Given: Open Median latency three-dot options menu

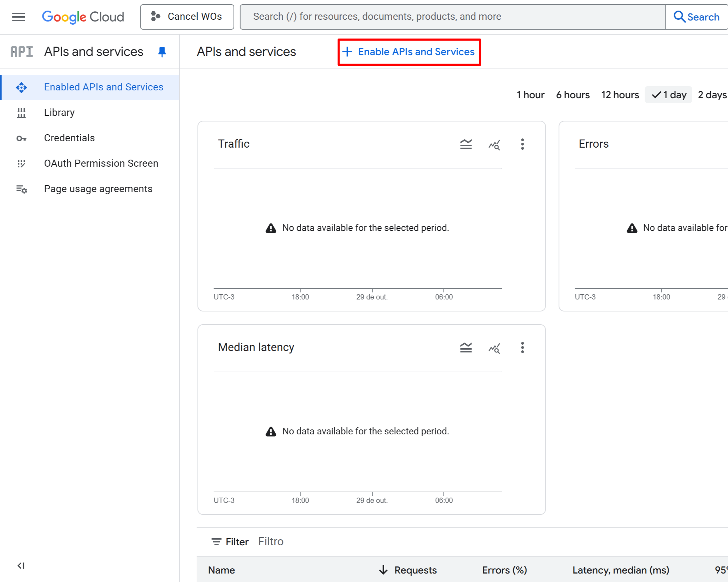Looking at the screenshot, I should point(522,348).
